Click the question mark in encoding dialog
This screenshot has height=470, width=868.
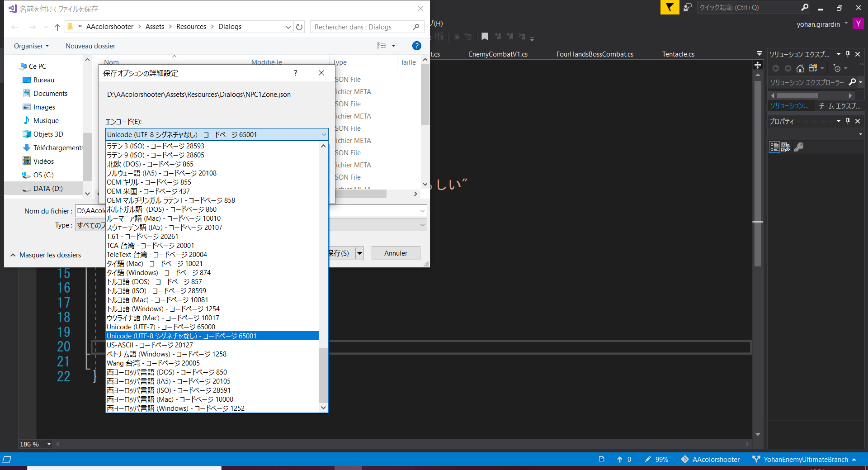click(x=295, y=73)
